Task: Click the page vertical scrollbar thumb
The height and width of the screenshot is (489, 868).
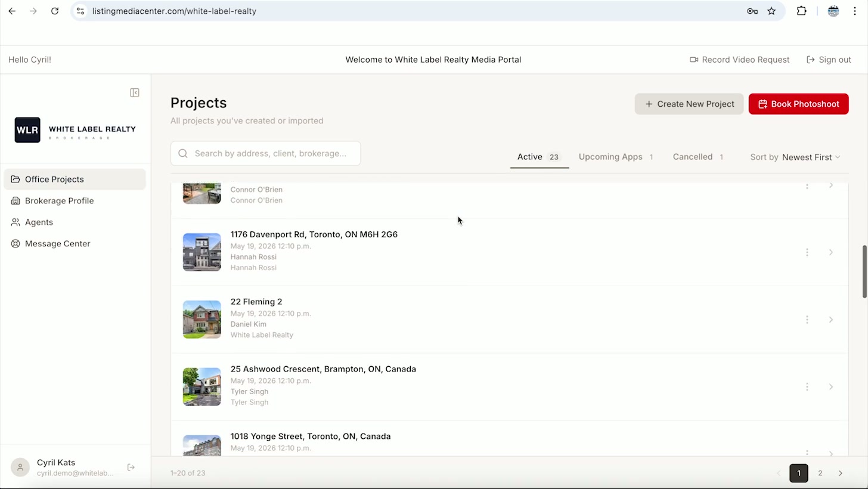Action: [864, 271]
